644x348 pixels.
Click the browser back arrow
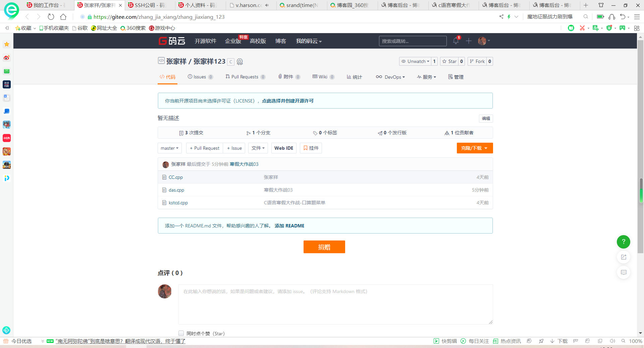coord(27,17)
